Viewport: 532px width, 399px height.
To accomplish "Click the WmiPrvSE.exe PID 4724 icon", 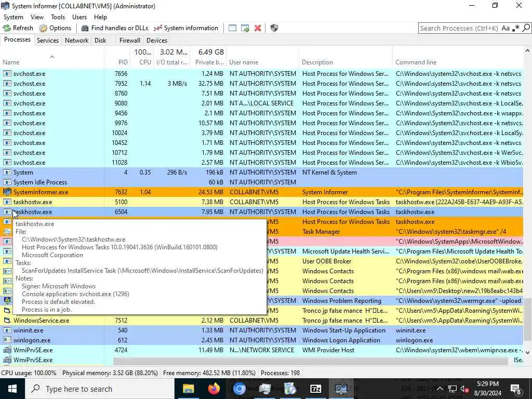I will (7, 350).
